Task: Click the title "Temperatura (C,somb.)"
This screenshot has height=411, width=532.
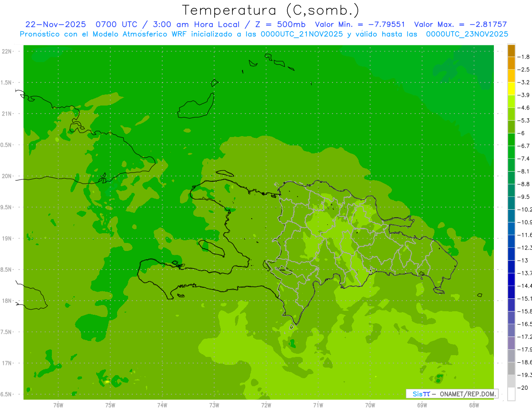Action: [270, 11]
